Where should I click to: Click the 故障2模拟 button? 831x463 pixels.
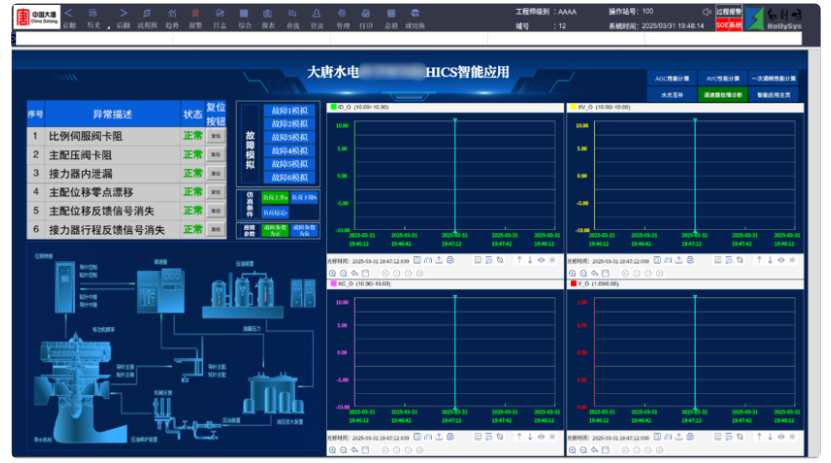[289, 124]
